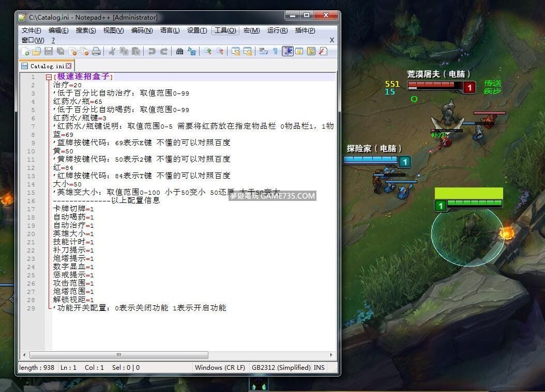The height and width of the screenshot is (392, 545).
Task: Click the Zoom In magnifier icon
Action: [207, 52]
